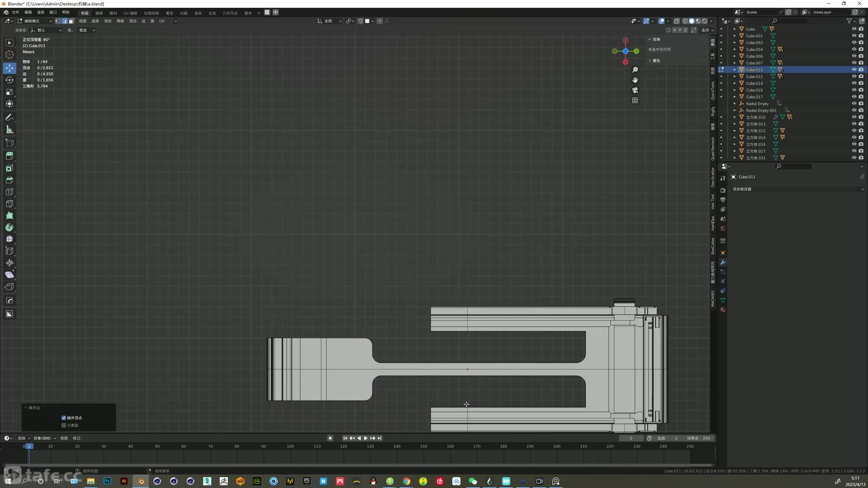Viewport: 868px width, 488px height.
Task: Switch to face select mode
Action: [x=71, y=21]
